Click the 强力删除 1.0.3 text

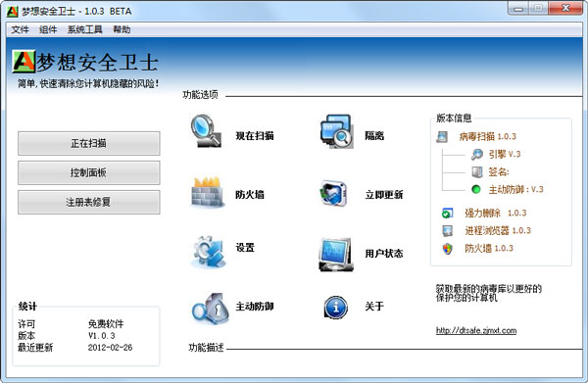coord(496,214)
